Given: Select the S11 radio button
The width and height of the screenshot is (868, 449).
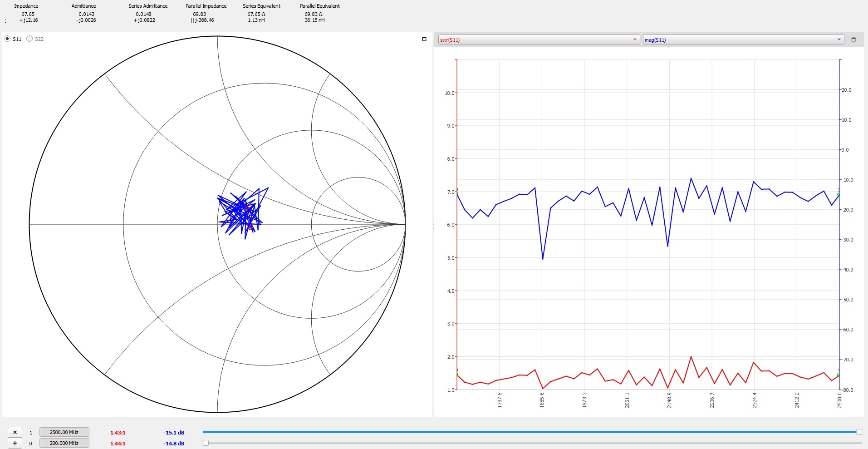Looking at the screenshot, I should click(7, 39).
